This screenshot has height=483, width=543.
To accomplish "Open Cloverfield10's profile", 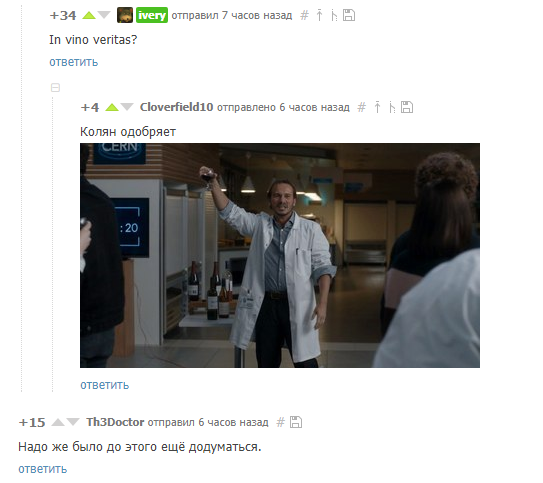I will 176,107.
